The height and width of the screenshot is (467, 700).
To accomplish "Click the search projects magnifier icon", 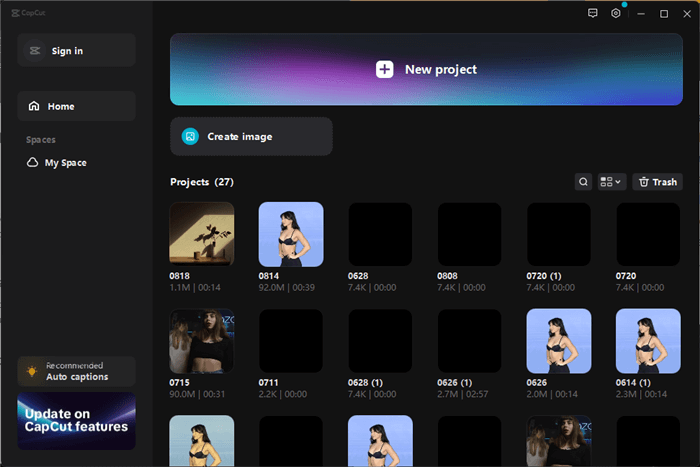I will click(584, 182).
